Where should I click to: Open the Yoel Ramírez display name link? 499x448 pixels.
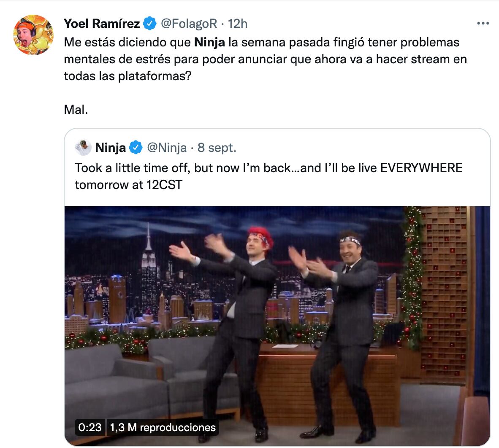(x=102, y=24)
